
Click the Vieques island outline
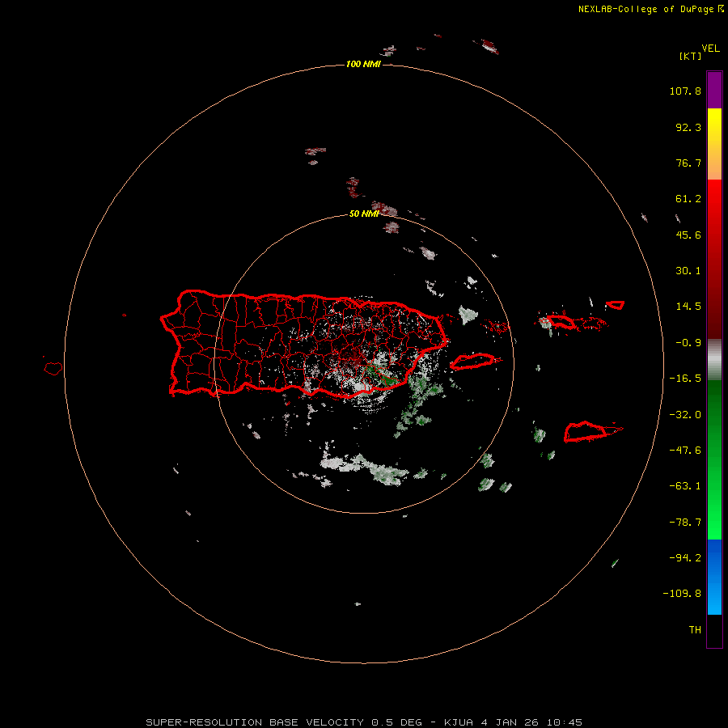pos(473,362)
